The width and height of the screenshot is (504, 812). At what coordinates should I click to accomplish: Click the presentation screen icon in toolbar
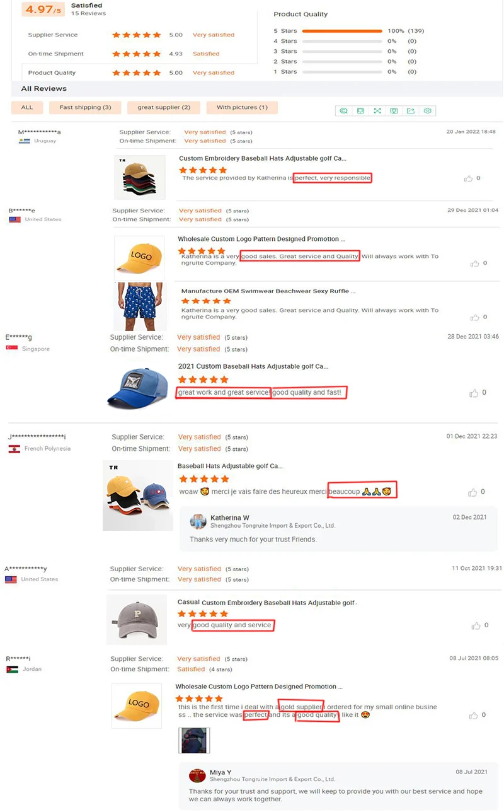coord(394,111)
